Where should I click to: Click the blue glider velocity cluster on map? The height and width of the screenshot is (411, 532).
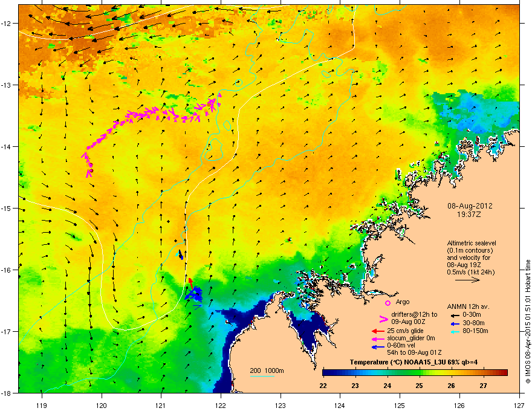click(195, 294)
